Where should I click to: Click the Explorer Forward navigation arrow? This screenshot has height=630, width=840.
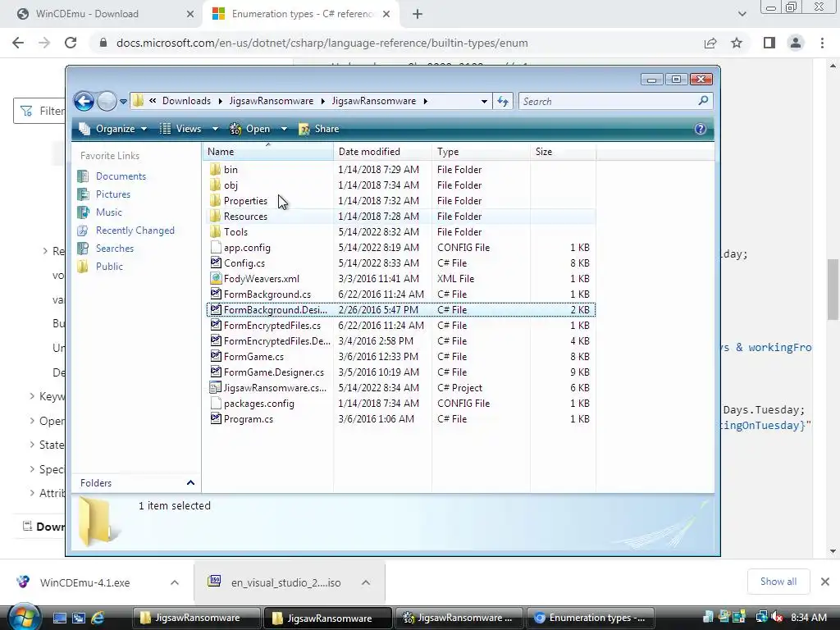(x=107, y=101)
